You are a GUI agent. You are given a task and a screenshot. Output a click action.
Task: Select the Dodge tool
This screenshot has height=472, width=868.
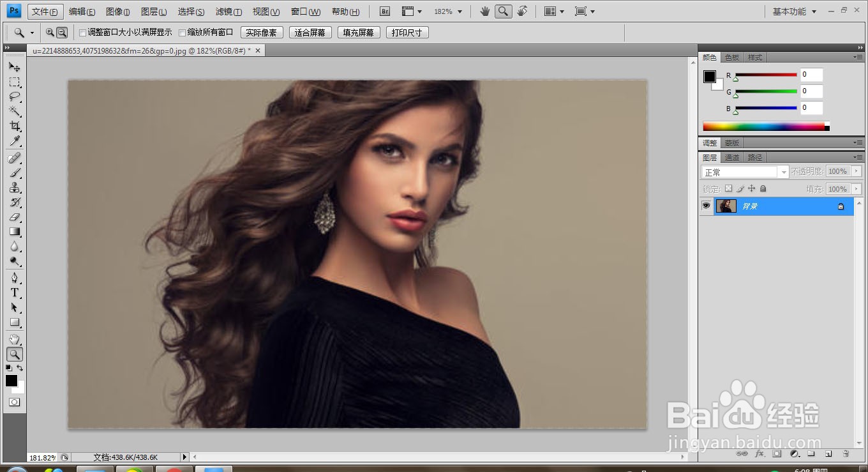14,261
